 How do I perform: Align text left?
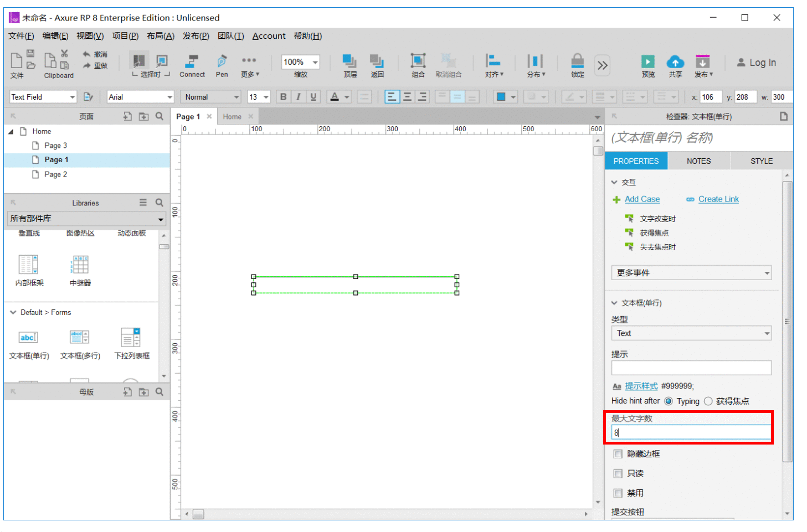click(392, 97)
